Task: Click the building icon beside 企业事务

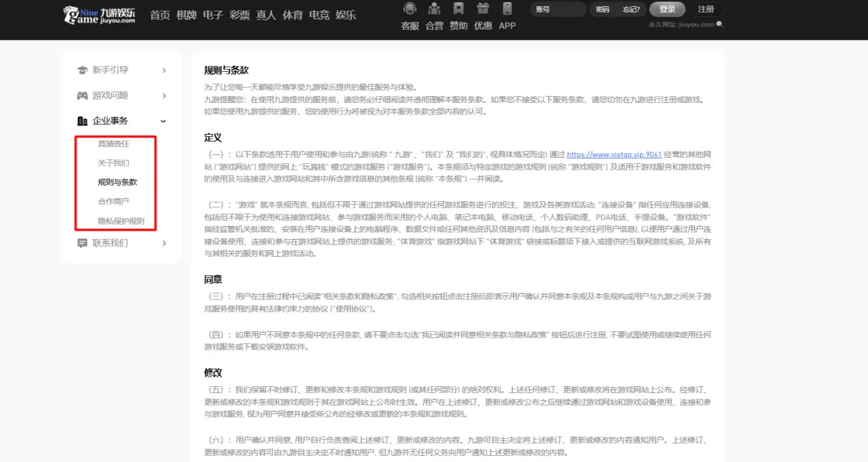Action: [x=81, y=121]
